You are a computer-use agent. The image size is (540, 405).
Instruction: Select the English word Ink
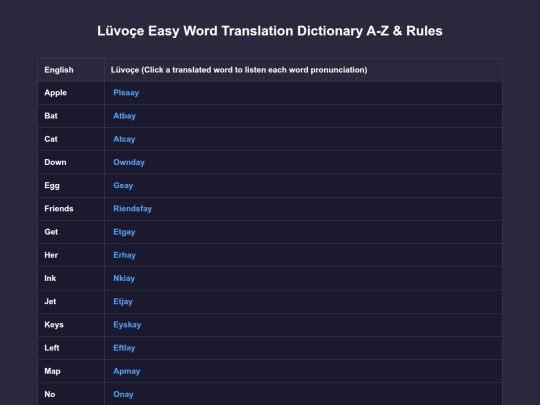coord(50,278)
